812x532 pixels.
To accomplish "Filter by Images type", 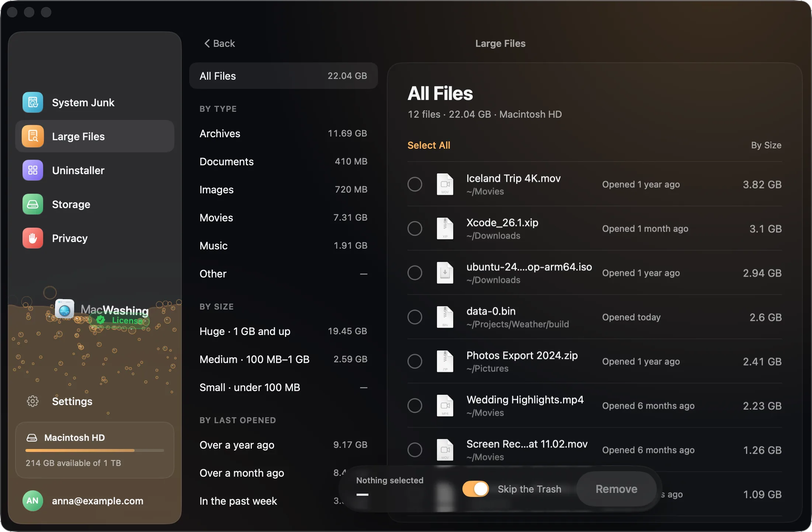I will coord(283,190).
